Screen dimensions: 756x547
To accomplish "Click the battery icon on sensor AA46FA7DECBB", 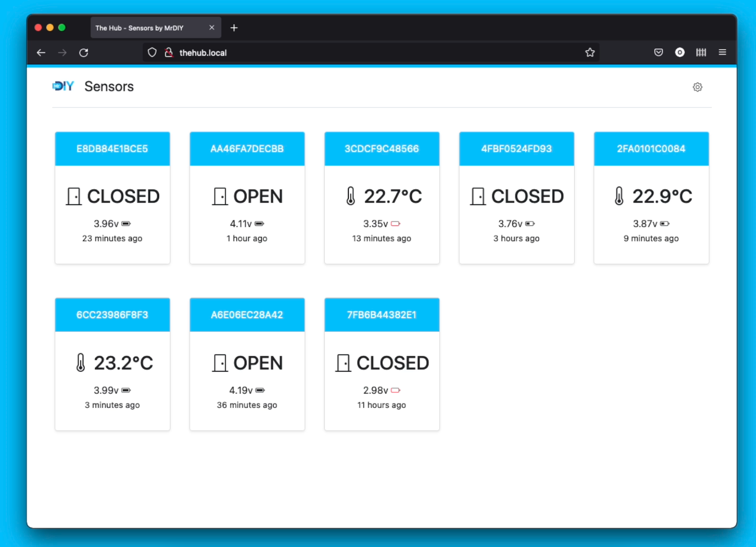I will pyautogui.click(x=260, y=223).
